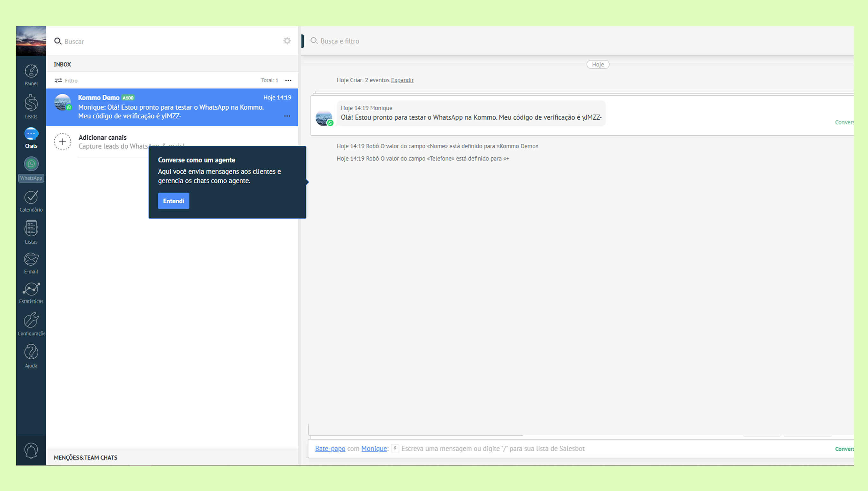This screenshot has width=868, height=491.
Task: Open the Estatísticas icon
Action: click(31, 289)
